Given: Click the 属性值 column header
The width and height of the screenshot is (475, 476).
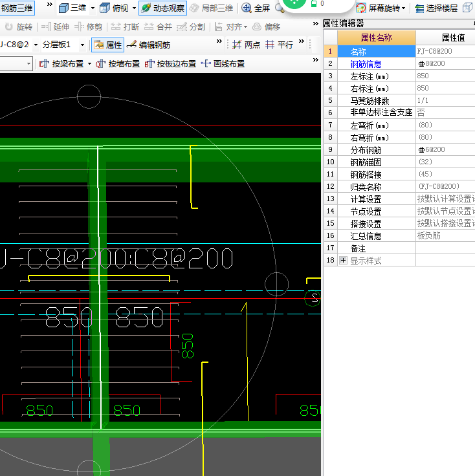Looking at the screenshot, I should tap(445, 38).
